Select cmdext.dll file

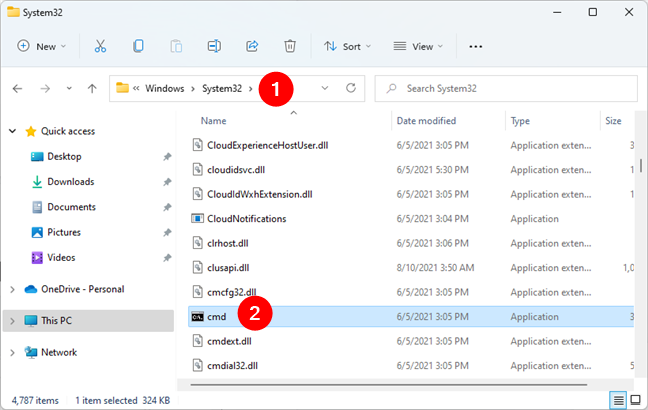pyautogui.click(x=229, y=341)
